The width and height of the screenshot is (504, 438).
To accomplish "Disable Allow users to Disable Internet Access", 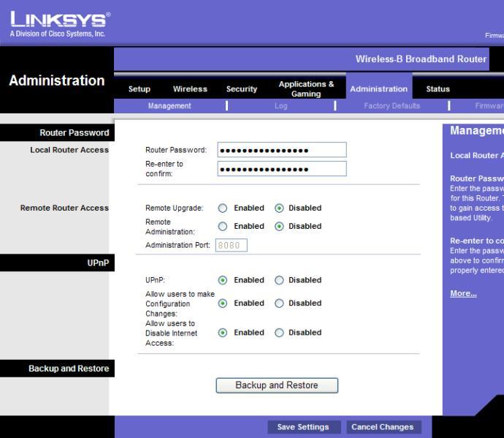I will pos(279,333).
